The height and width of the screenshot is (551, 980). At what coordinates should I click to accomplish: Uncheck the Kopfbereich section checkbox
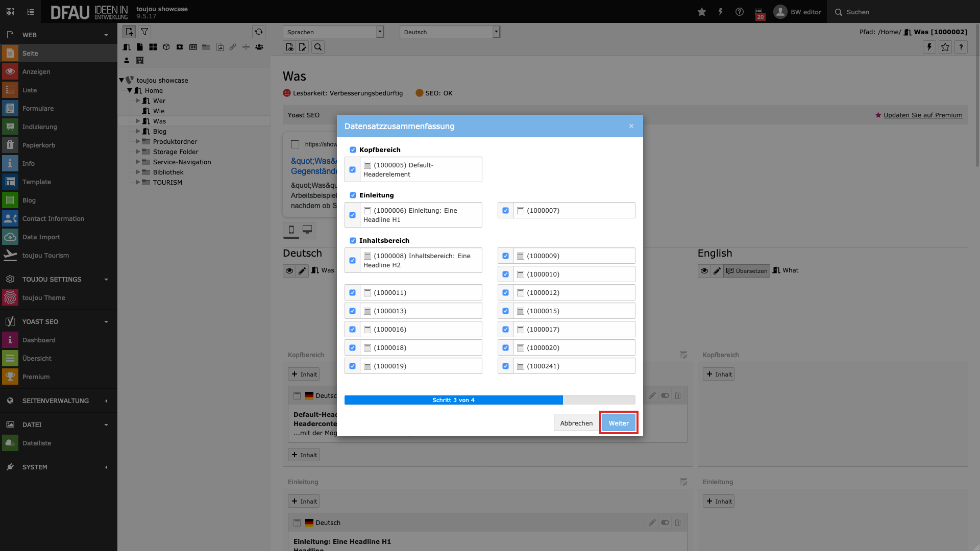353,149
